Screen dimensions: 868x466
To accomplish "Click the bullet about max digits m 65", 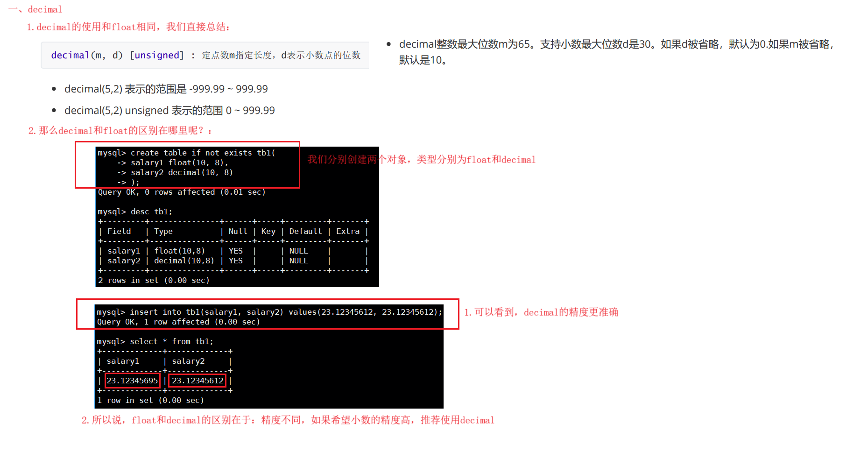I will pyautogui.click(x=616, y=52).
